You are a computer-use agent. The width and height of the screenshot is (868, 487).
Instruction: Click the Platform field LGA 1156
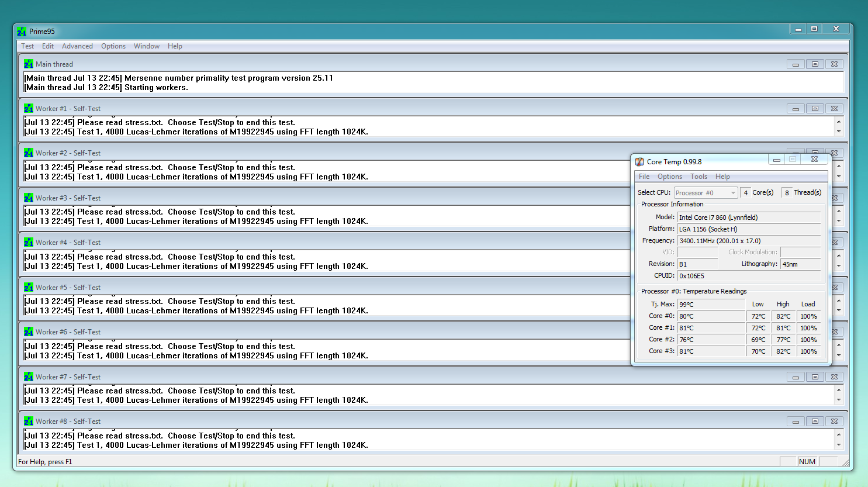[749, 229]
